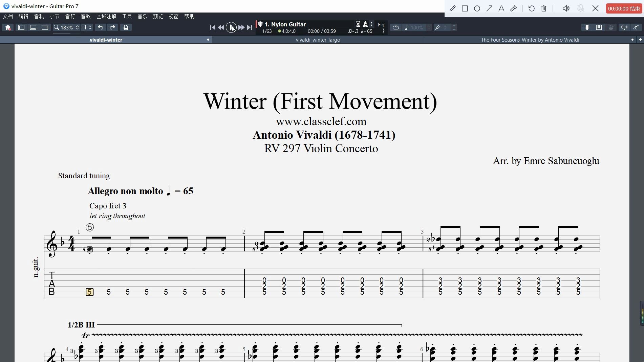The image size is (644, 362).
Task: Open the line-in guitar cable icon
Action: (x=636, y=27)
